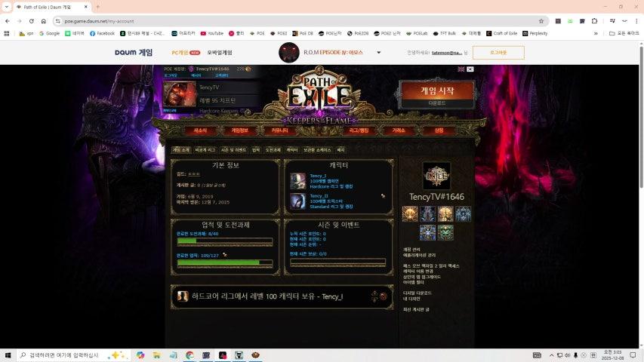This screenshot has height=362, width=644.
Task: Open the Tency_I character link
Action: [x=318, y=176]
